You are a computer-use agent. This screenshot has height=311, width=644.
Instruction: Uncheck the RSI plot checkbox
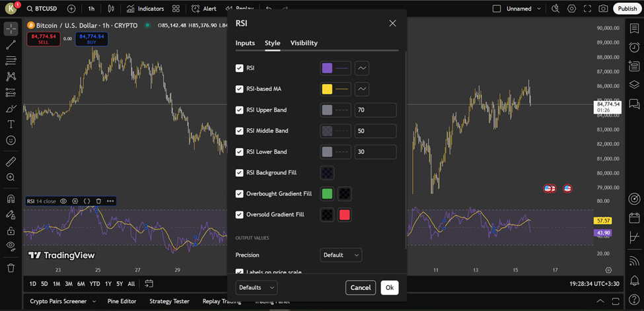click(240, 68)
